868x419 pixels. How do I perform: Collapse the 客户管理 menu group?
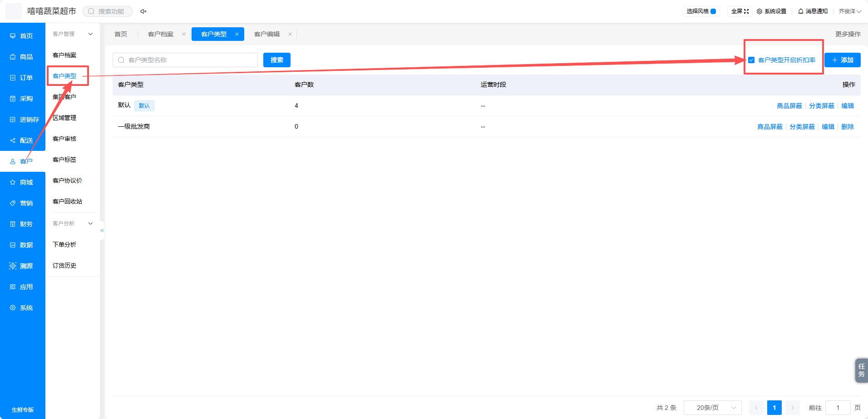click(x=90, y=34)
